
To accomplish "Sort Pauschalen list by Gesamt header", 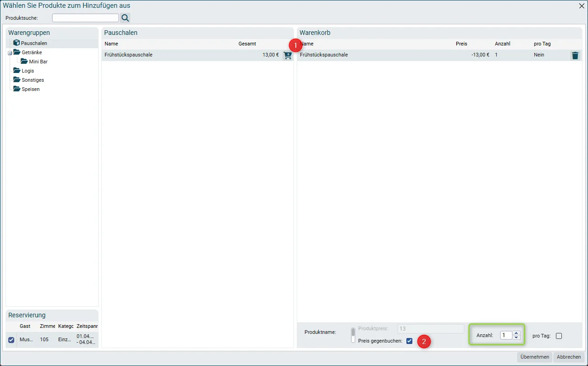I will pyautogui.click(x=247, y=44).
